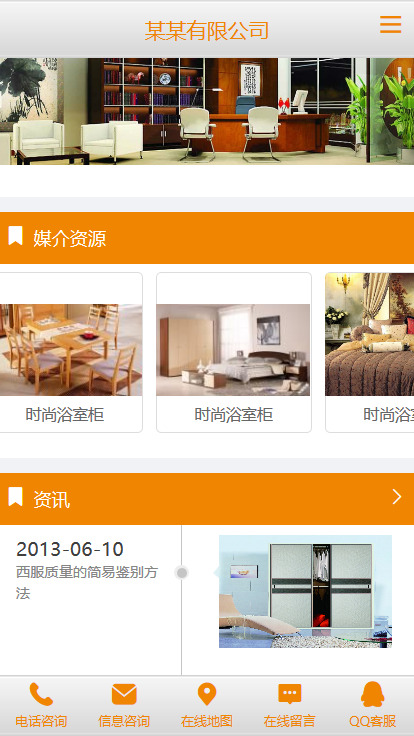Open the dining table product thumbnail

click(x=71, y=350)
